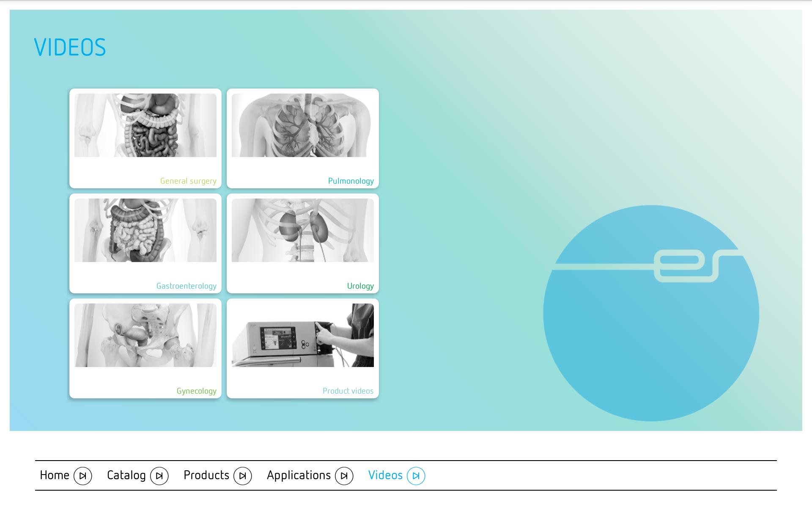Click the Product videos text label
Screen dimensions: 812x508
(x=348, y=391)
